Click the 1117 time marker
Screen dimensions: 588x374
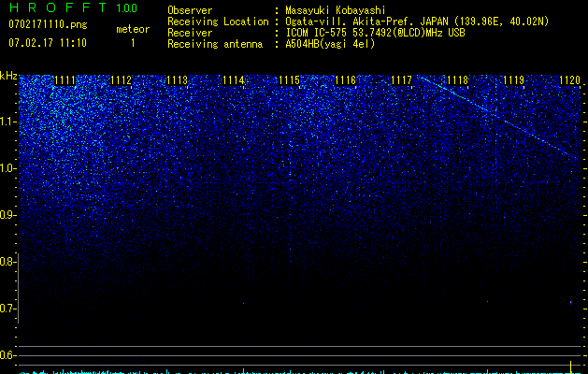(401, 80)
